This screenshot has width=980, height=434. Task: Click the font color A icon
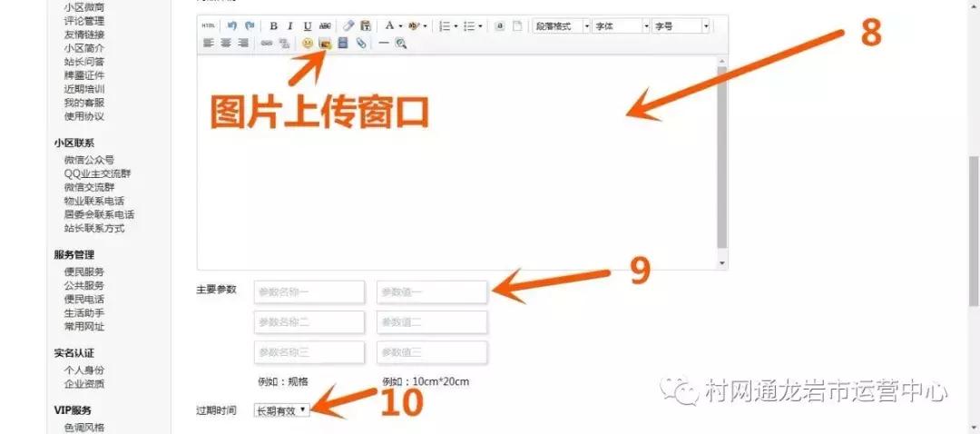click(389, 25)
